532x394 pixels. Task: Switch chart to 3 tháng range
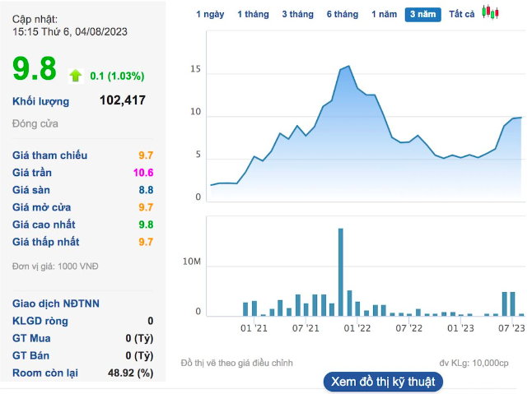(297, 15)
